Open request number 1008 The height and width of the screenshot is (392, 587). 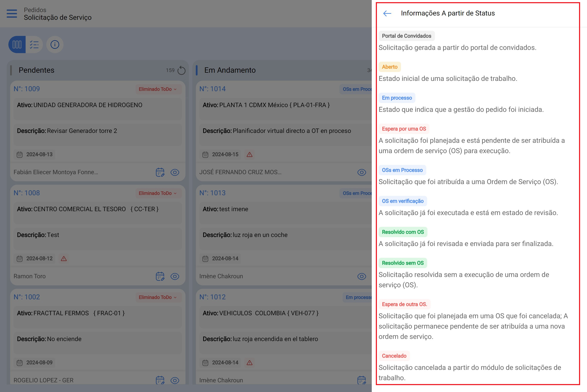tap(27, 193)
